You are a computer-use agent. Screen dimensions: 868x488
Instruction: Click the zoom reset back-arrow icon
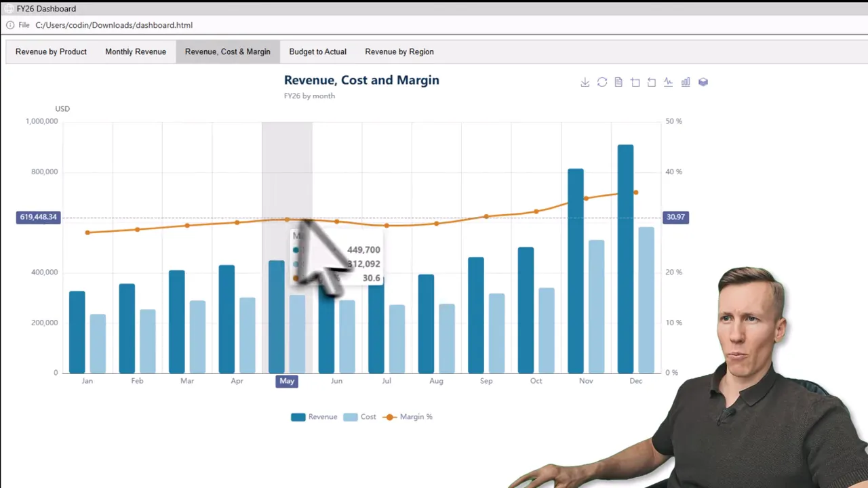[x=652, y=82]
